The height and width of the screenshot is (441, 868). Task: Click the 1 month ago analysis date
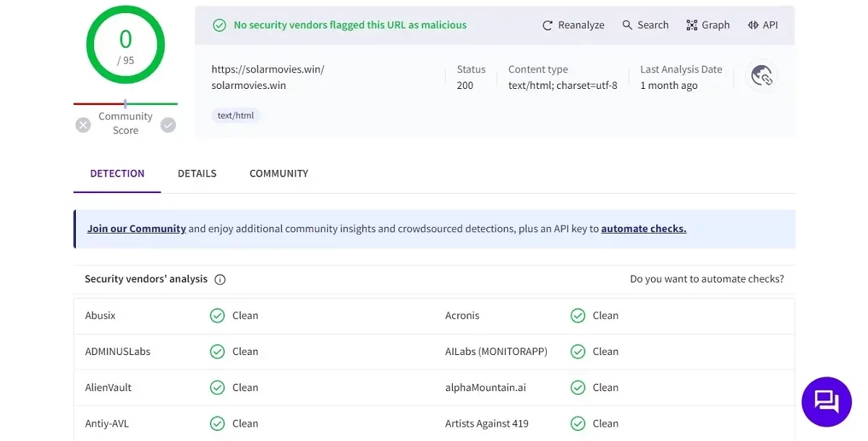[x=669, y=85]
